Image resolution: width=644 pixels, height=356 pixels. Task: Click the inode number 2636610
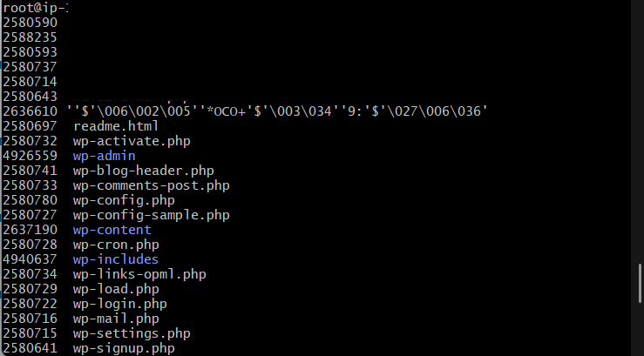(x=31, y=111)
